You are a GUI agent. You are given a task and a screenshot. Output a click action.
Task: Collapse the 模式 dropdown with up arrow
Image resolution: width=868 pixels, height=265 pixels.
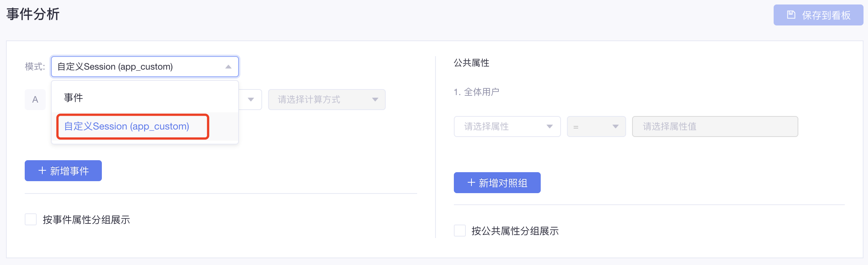(228, 67)
